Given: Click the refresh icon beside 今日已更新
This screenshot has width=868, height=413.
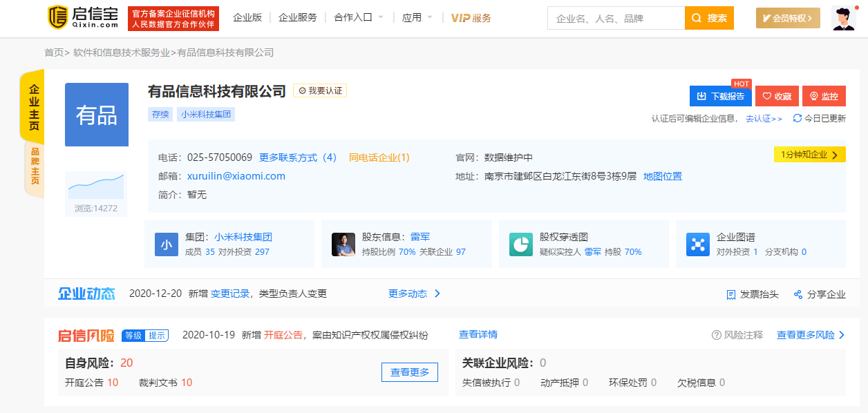Looking at the screenshot, I should pyautogui.click(x=797, y=118).
